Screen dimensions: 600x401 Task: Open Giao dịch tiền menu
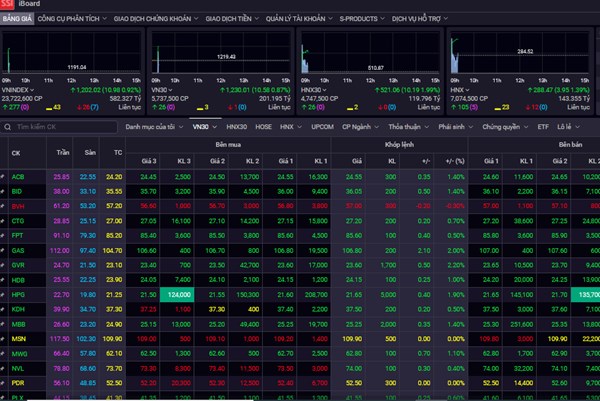tap(232, 18)
